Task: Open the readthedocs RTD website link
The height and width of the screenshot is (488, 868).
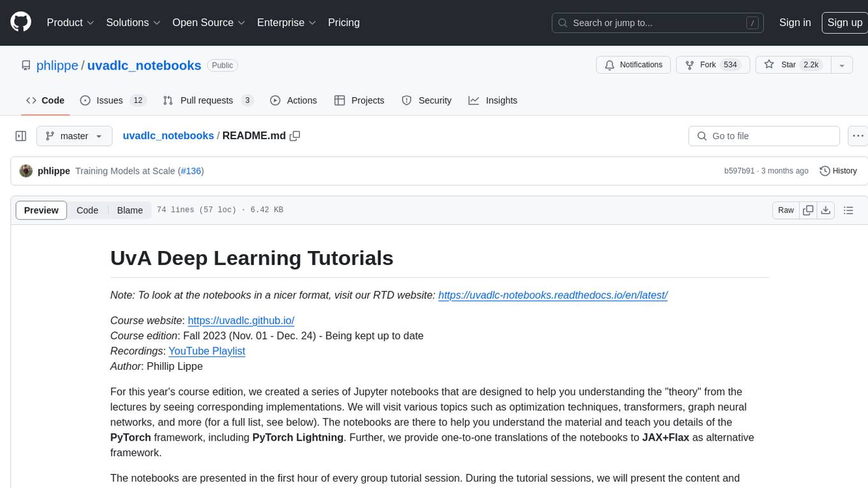Action: coord(553,295)
